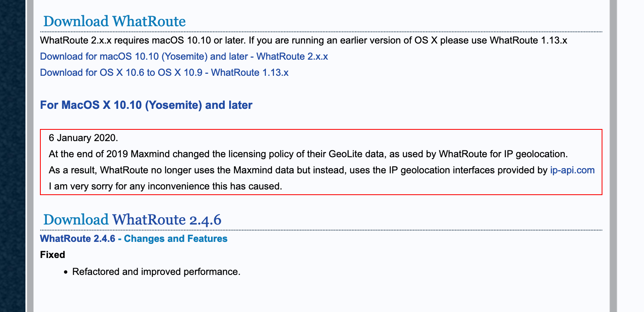Open the WhatRoute 2.x.x download link for Yosemite
This screenshot has height=312, width=644.
point(184,56)
